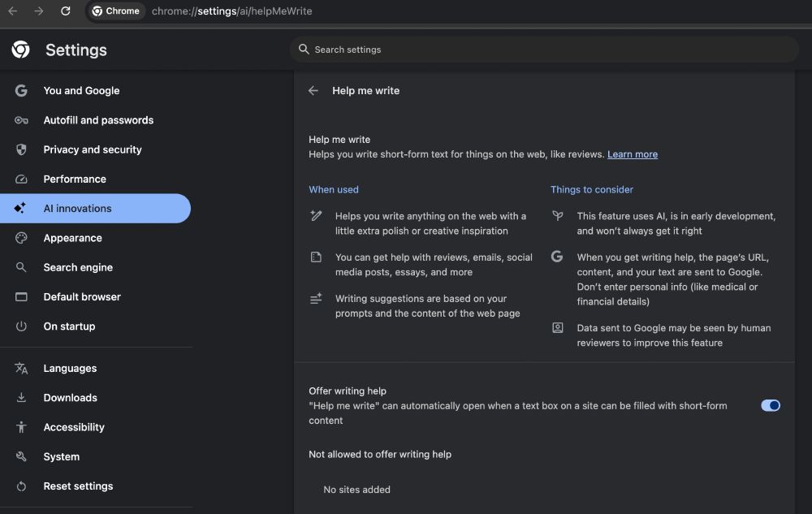Click the power icon for On startup
The image size is (812, 514).
(x=21, y=326)
